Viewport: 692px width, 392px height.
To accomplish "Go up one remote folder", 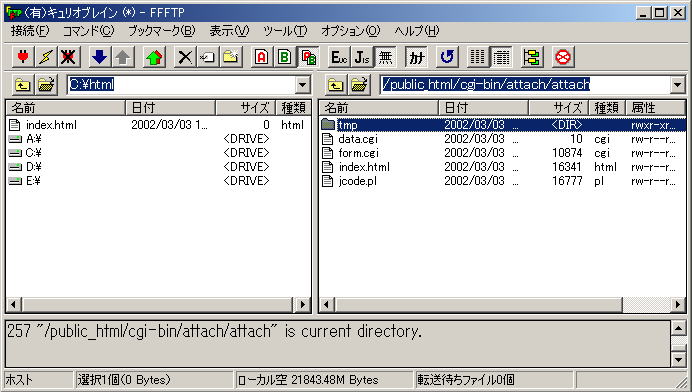I will click(336, 84).
